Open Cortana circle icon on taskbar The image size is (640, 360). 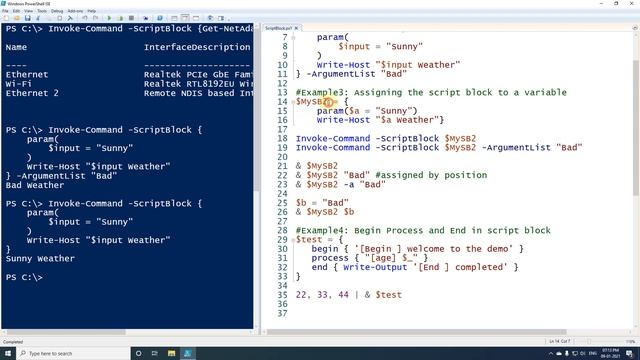138,353
